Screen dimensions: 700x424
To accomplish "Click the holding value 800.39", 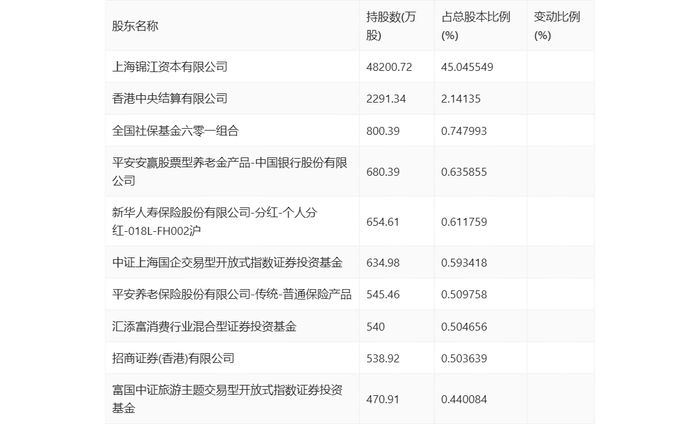I will click(383, 131).
